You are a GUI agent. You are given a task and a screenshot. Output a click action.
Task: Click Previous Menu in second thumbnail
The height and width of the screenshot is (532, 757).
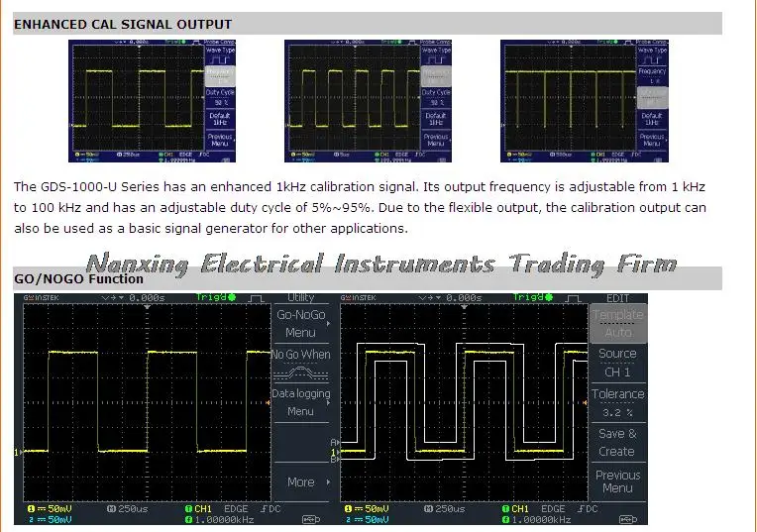coord(436,140)
